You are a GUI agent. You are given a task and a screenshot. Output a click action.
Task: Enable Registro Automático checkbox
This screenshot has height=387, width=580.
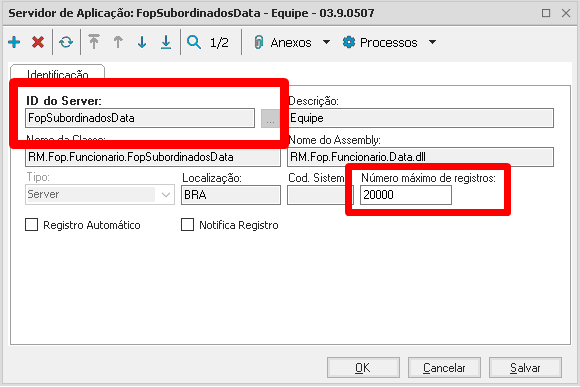(31, 225)
